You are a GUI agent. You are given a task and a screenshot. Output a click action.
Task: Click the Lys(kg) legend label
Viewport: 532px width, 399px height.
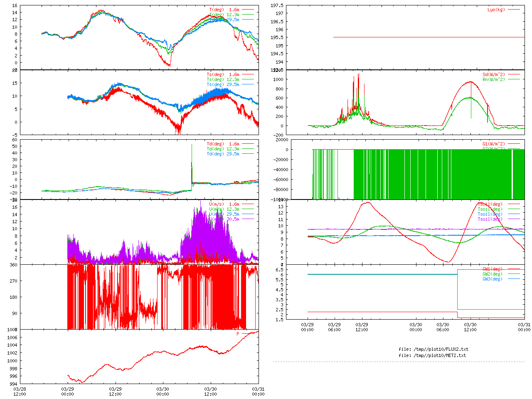tap(496, 10)
